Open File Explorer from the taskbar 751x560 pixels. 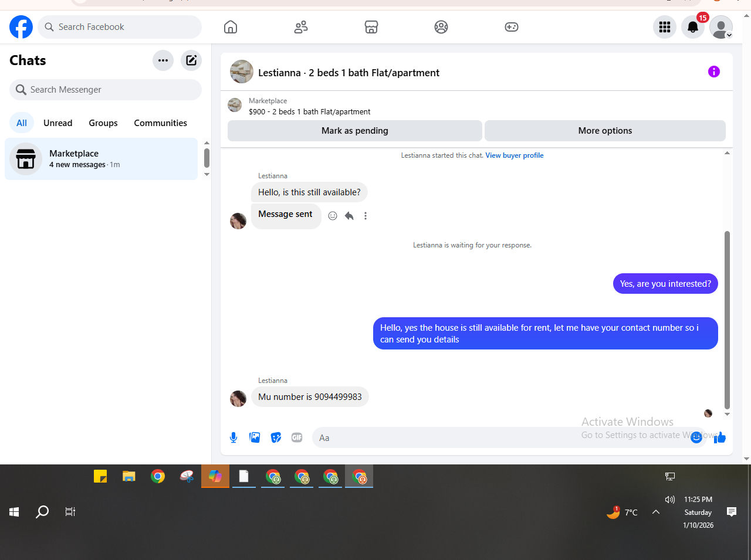point(129,476)
